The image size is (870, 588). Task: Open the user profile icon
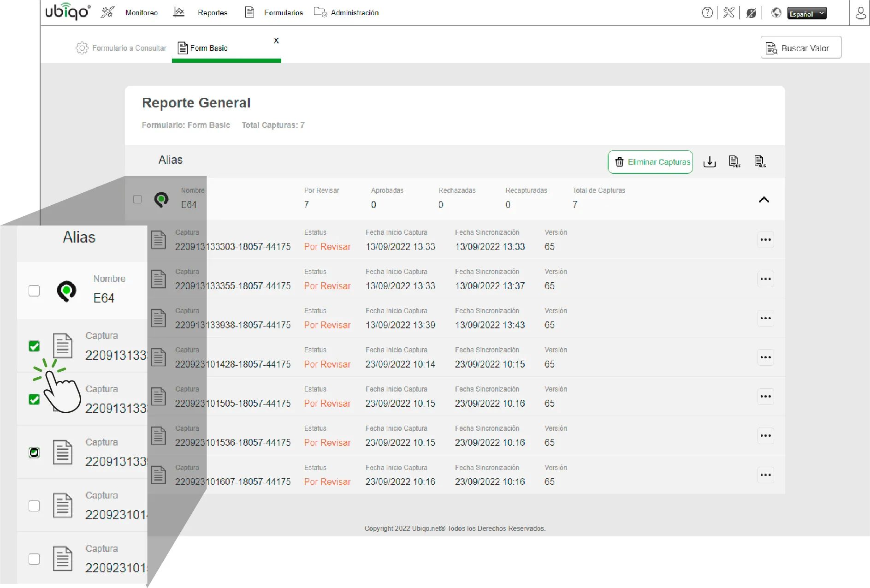click(x=860, y=13)
